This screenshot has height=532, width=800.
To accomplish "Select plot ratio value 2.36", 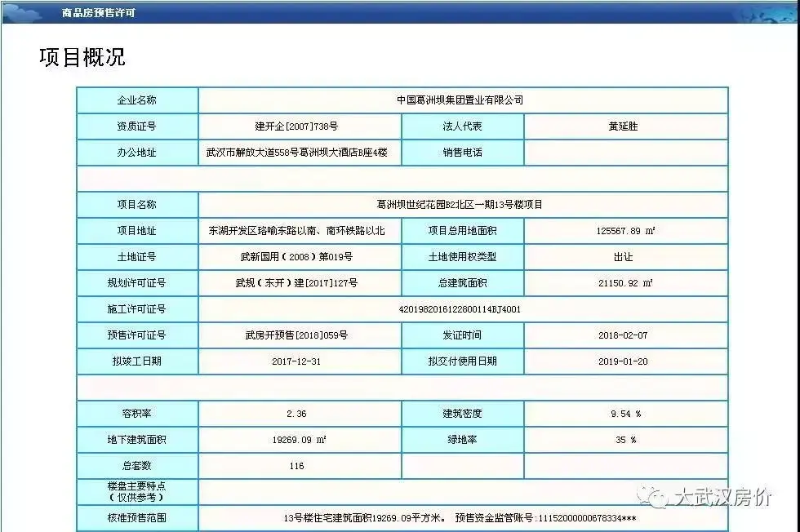I will (296, 414).
